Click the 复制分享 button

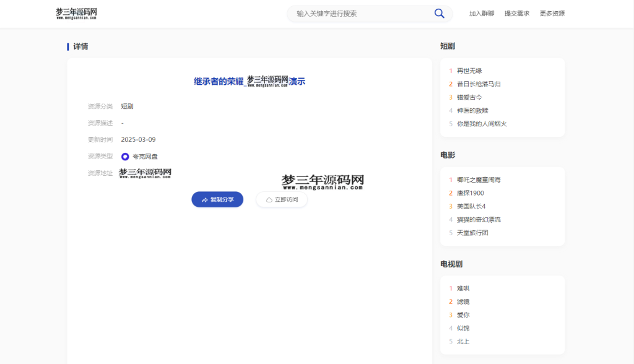217,199
